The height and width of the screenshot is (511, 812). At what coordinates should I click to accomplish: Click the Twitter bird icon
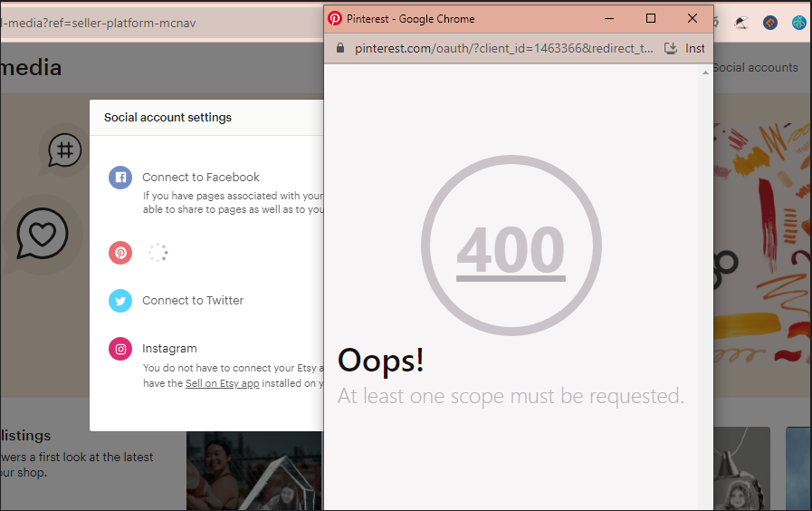click(120, 301)
